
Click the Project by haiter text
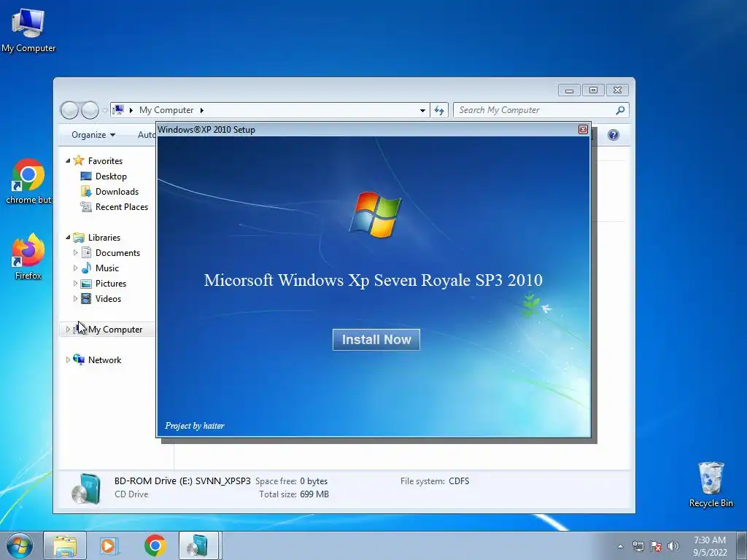coord(194,426)
